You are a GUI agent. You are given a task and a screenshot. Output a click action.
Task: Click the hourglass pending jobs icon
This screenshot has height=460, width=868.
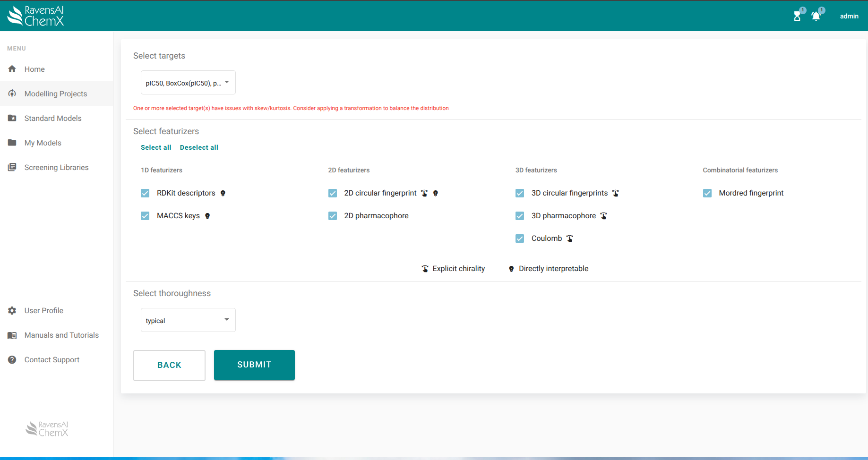coord(797,16)
